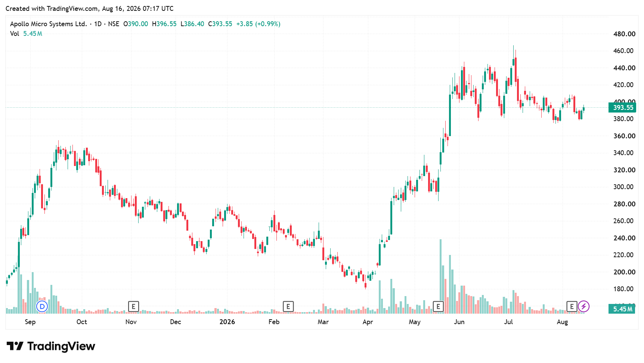Viewport: 644px width, 363px height.
Task: Click the TradingView logo at the bottom
Action: tap(51, 346)
